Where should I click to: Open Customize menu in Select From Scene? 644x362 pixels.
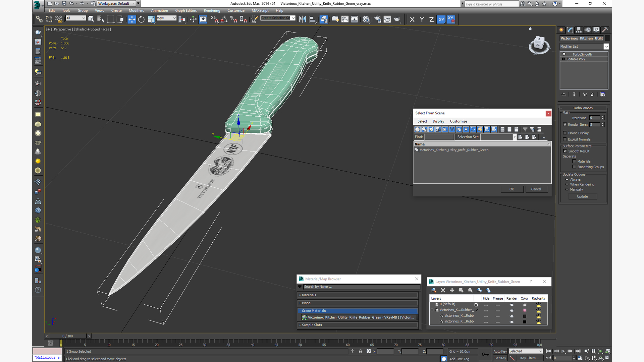458,121
